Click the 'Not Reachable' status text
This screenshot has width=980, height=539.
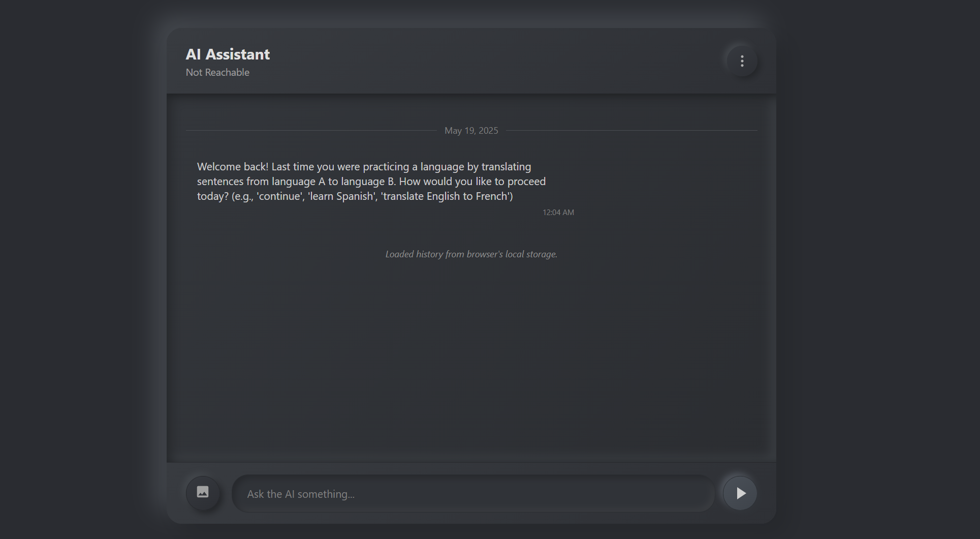tap(217, 72)
